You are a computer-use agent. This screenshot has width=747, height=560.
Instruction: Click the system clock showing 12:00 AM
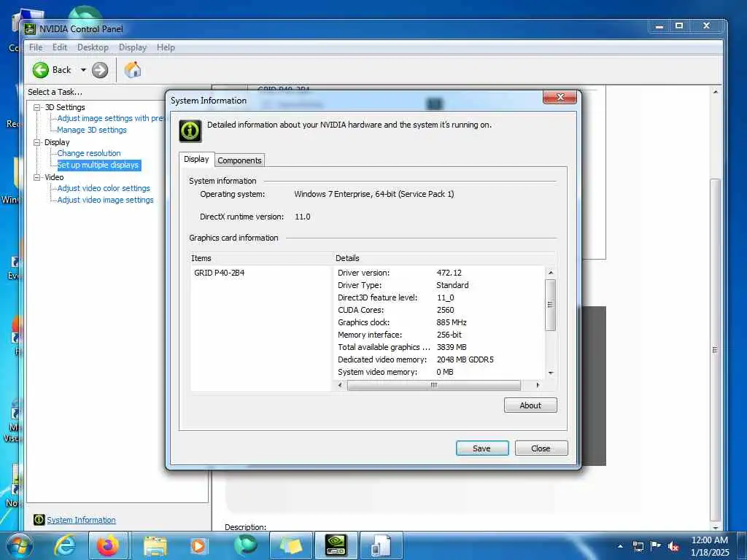tap(709, 540)
